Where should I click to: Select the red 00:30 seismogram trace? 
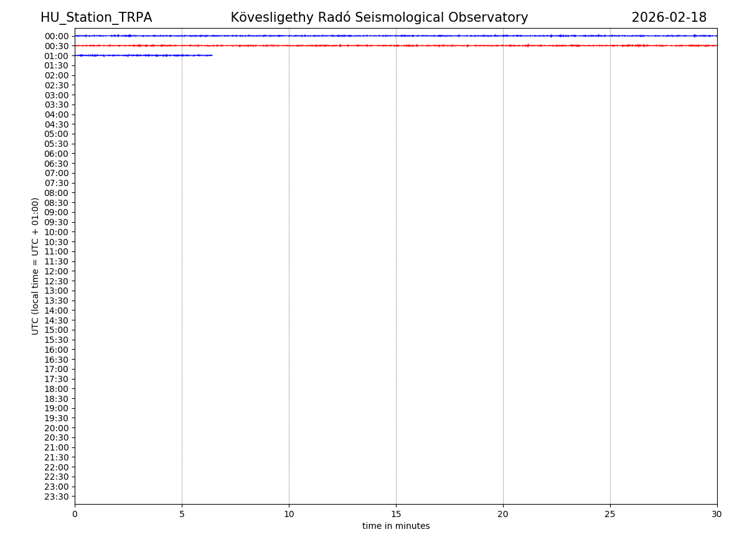[396, 45]
